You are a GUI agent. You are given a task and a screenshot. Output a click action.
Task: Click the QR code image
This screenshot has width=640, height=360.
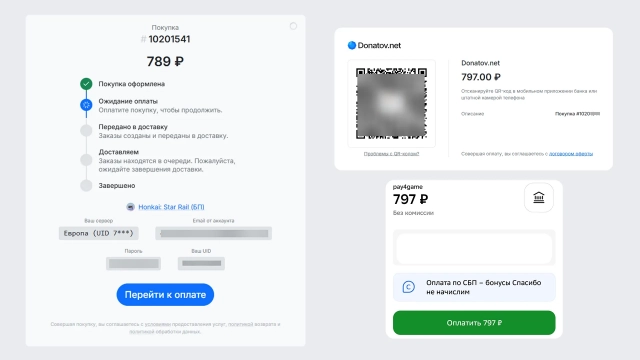391,103
